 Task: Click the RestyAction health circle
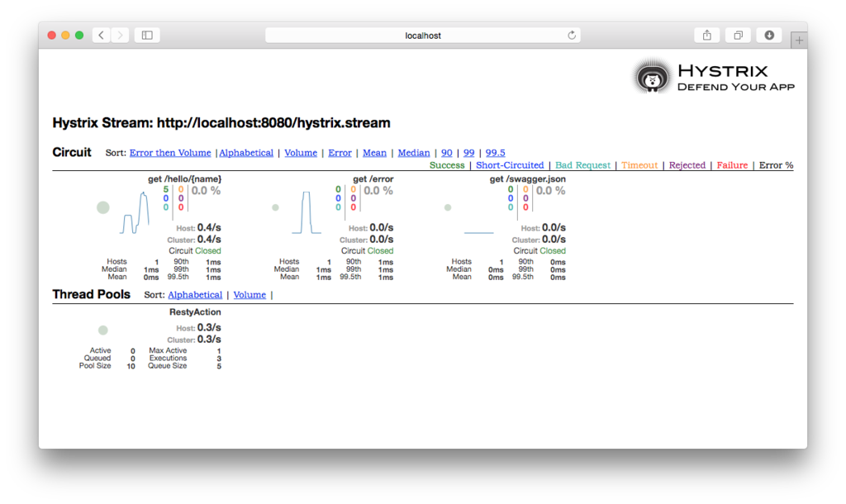click(x=103, y=330)
